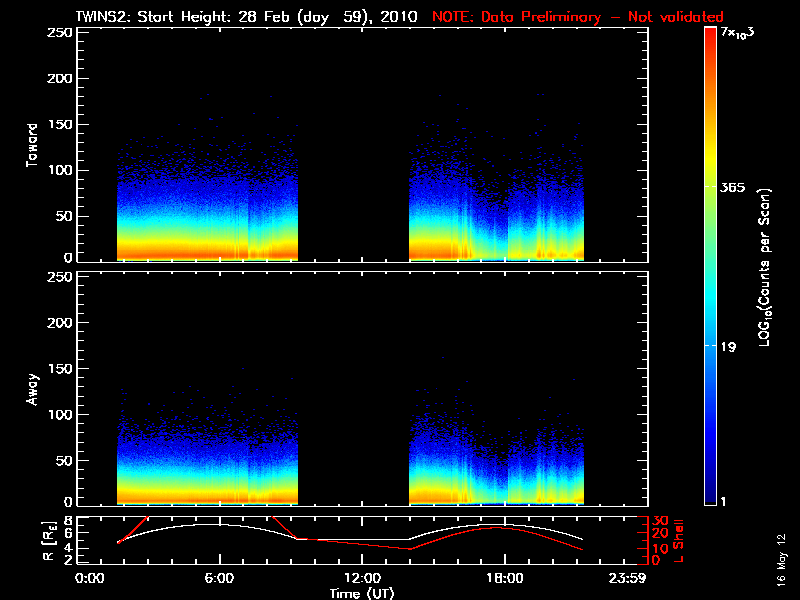Screen dimensions: 800x600
Task: Click the red 'Data Preliminary' note text
Action: (x=578, y=16)
